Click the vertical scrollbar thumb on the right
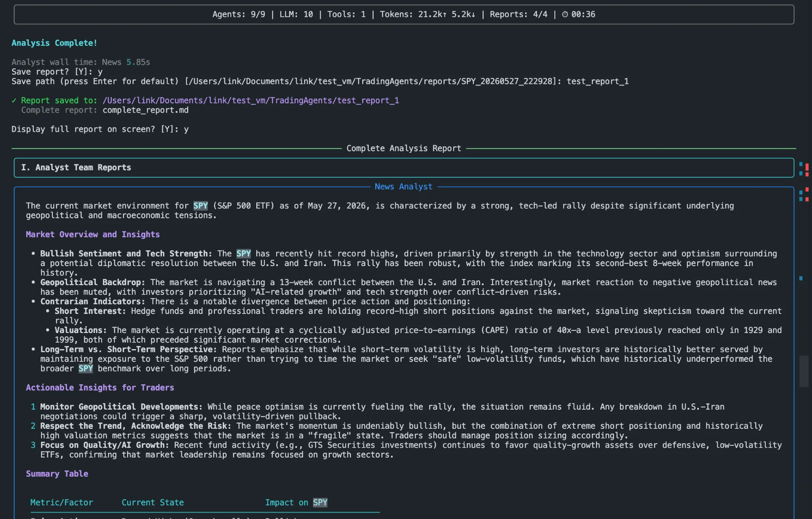Image resolution: width=812 pixels, height=519 pixels. [x=804, y=371]
